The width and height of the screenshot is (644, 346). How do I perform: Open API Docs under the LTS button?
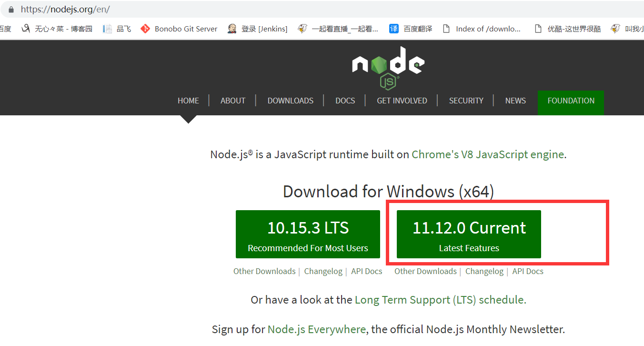coord(367,271)
